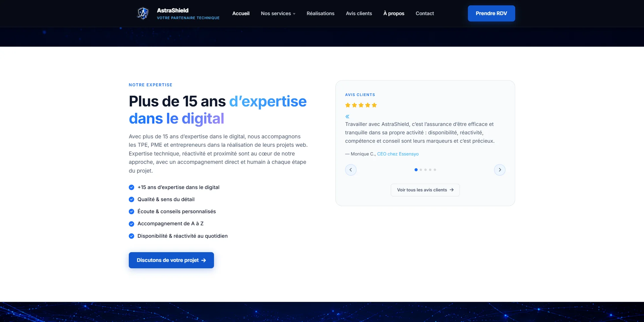Screen dimensions: 644x322
Task: Show previous testimonial with left chevron
Action: coord(351,170)
